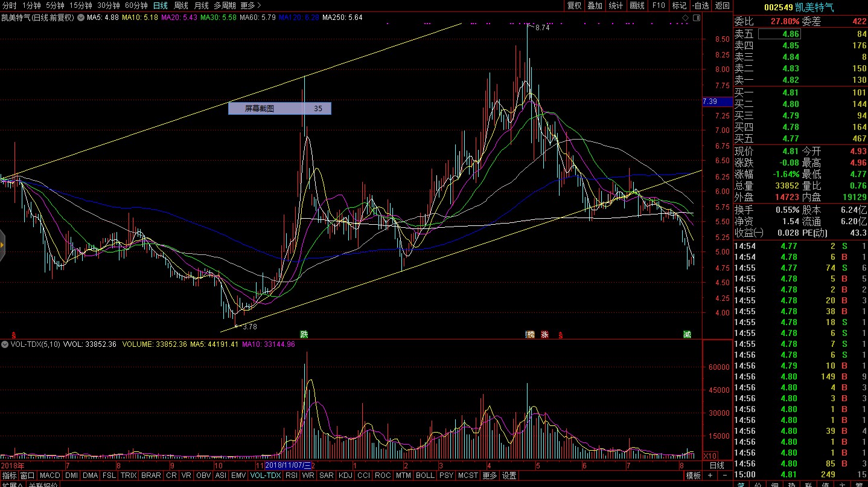Open the 复权 adjustment menu
Viewport: 868px width, 487px height.
(574, 5)
